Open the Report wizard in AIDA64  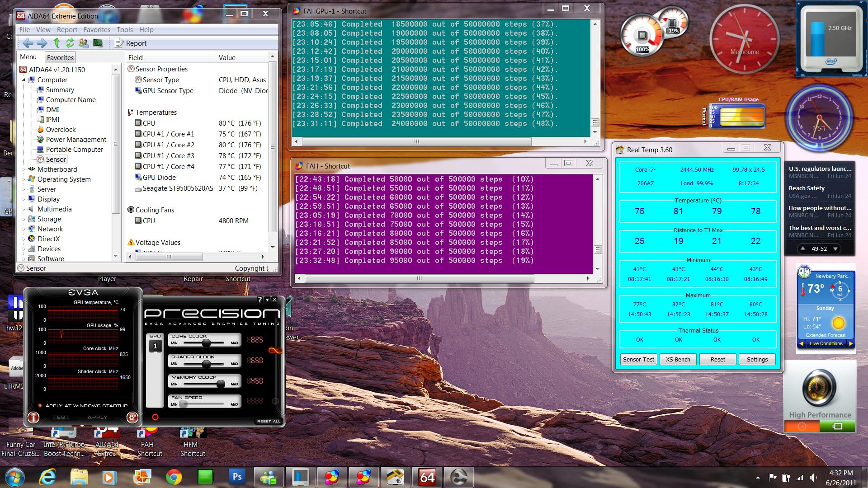(x=131, y=43)
